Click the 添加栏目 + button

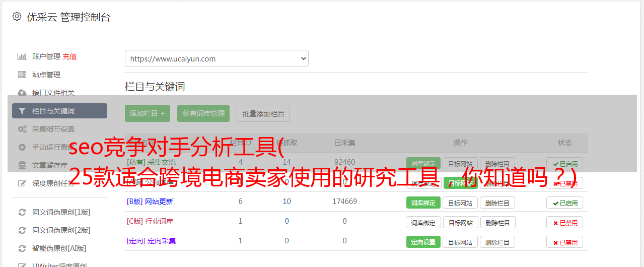tap(148, 113)
